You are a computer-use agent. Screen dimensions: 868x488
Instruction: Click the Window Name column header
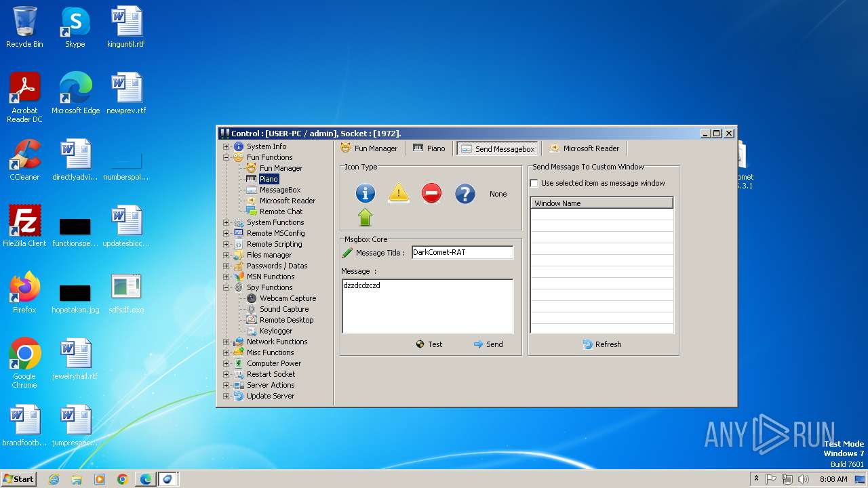601,203
